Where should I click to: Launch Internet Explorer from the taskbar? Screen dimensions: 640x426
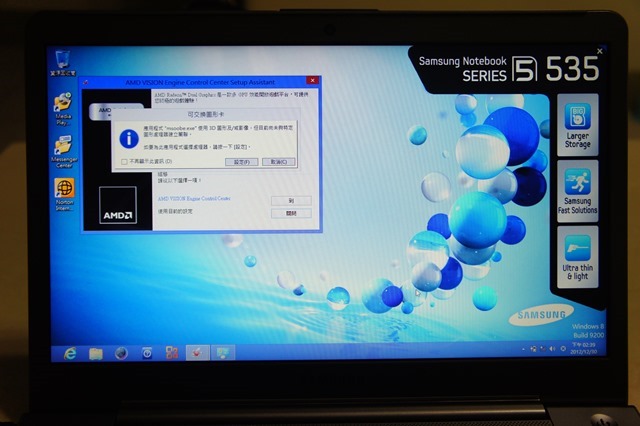[x=70, y=353]
